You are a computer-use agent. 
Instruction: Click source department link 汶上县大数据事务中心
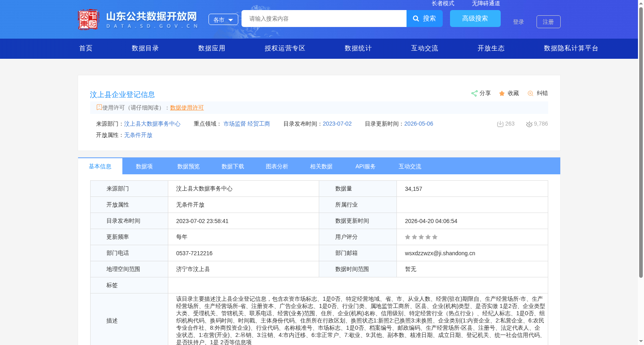[x=152, y=124]
